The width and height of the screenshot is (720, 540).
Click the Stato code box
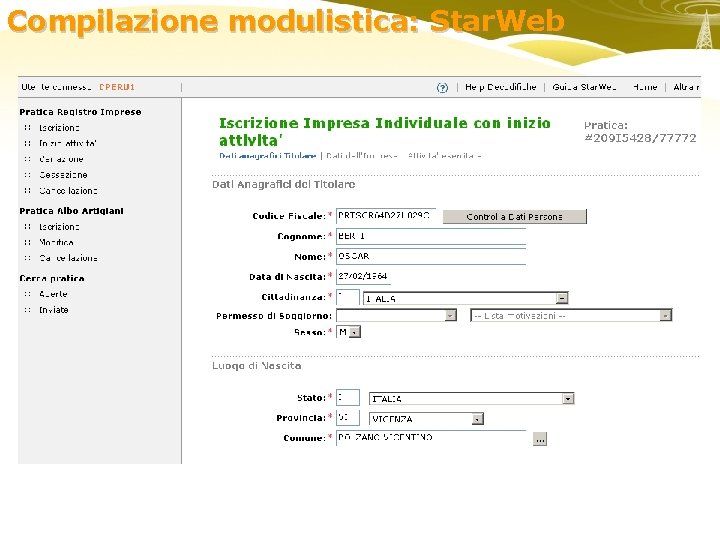click(348, 398)
